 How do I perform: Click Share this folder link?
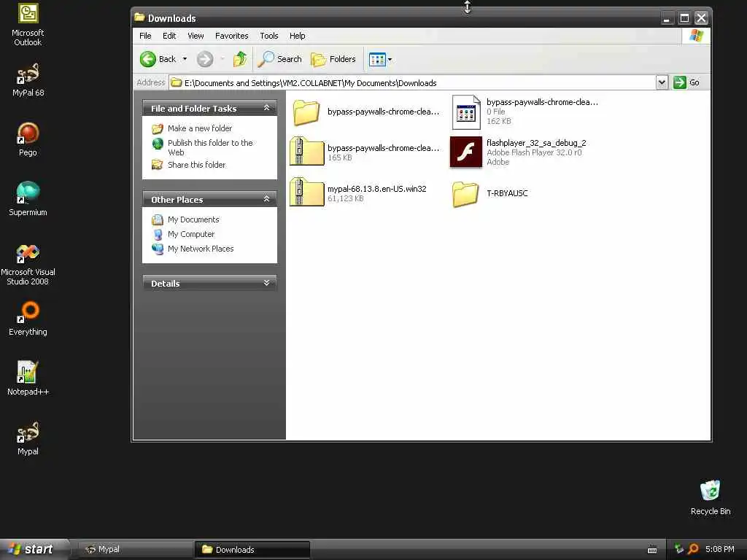[196, 165]
